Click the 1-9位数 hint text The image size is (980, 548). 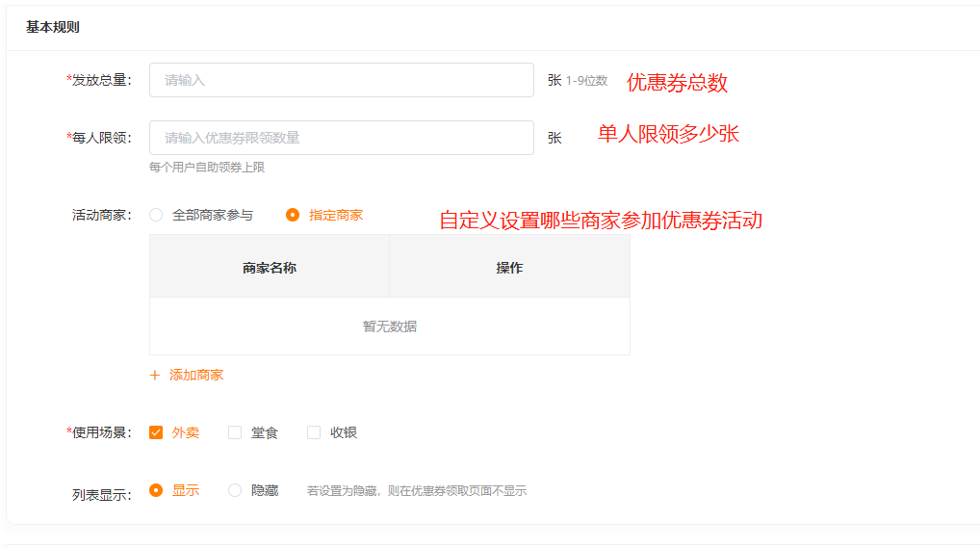[586, 81]
